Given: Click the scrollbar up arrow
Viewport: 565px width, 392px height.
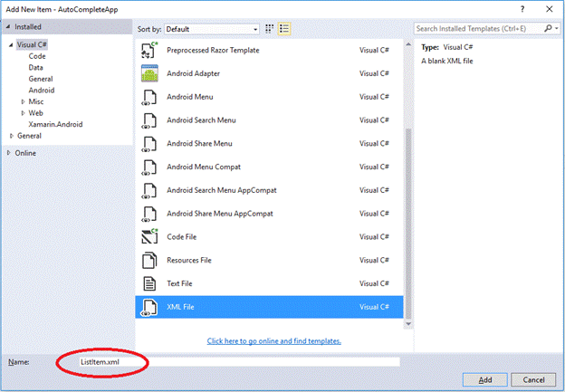Looking at the screenshot, I should (x=408, y=44).
